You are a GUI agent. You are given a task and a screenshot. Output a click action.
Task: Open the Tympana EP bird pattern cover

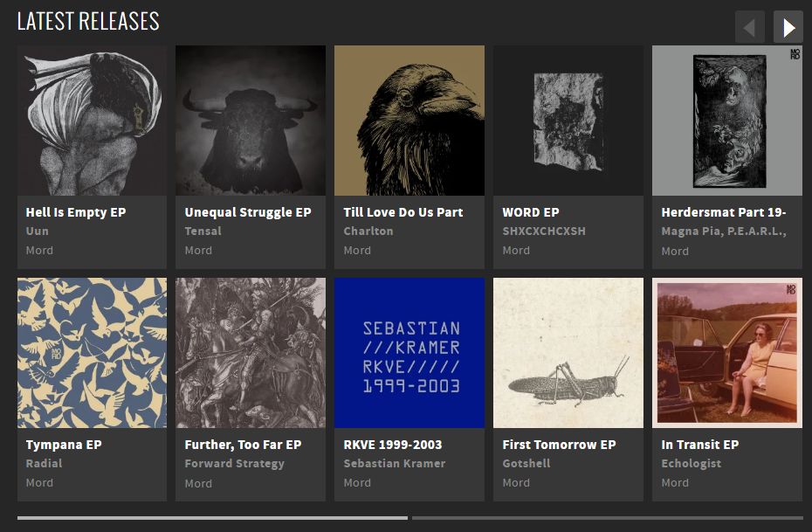[92, 353]
